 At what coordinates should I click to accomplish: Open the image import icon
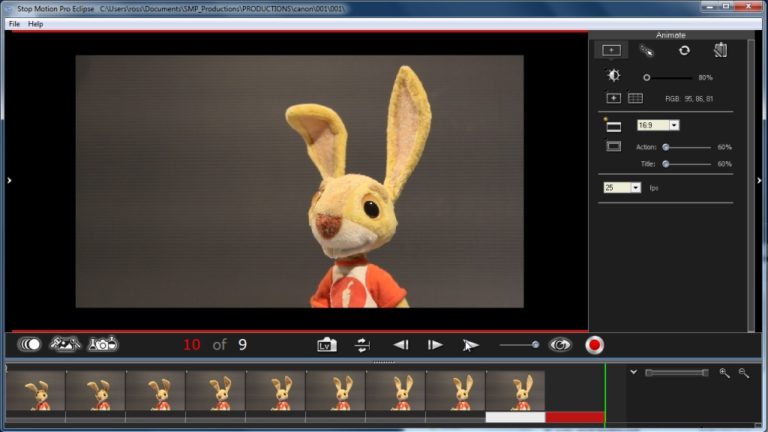(65, 344)
